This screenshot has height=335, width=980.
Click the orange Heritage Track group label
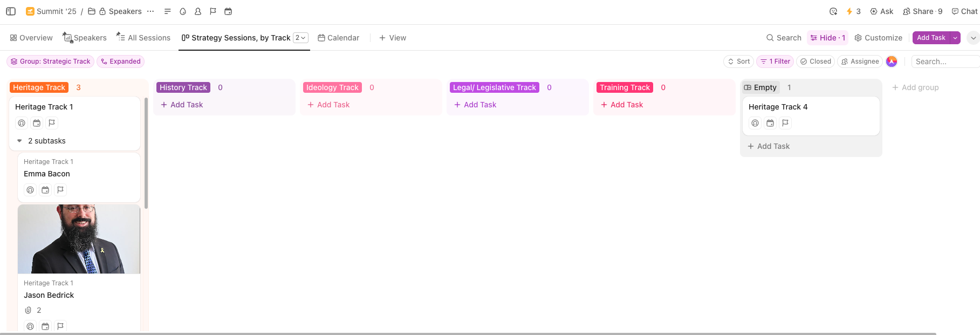click(x=39, y=87)
